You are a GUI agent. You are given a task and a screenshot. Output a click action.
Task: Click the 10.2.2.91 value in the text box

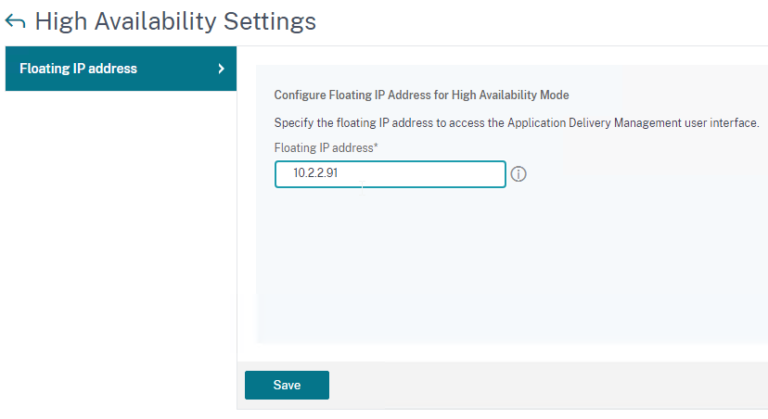[314, 174]
